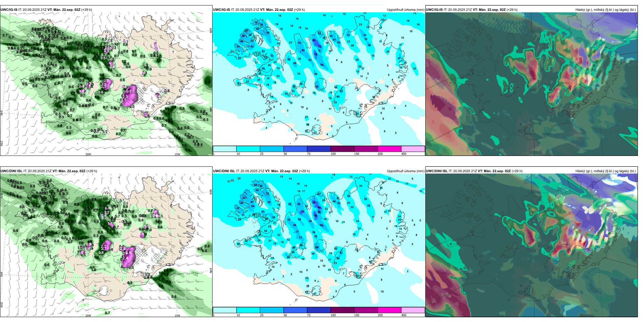Click the 50–75 mm blue swatch in IG-IS legend
Image resolution: width=644 pixels, height=322 pixels.
295,149
